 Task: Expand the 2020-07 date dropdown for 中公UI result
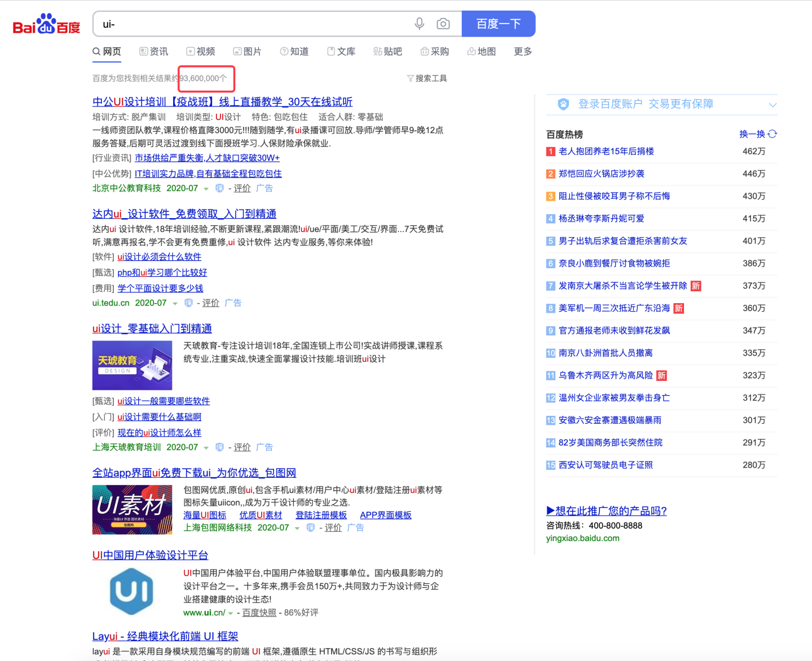[205, 188]
